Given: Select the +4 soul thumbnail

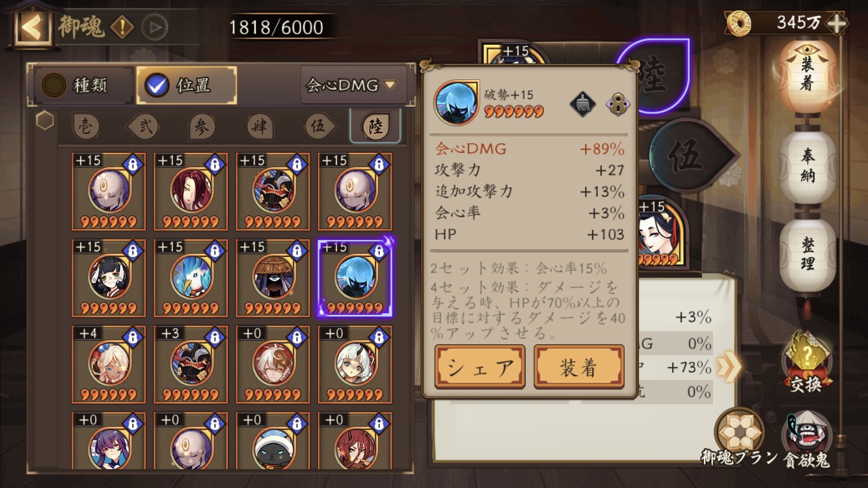Looking at the screenshot, I should (x=109, y=364).
